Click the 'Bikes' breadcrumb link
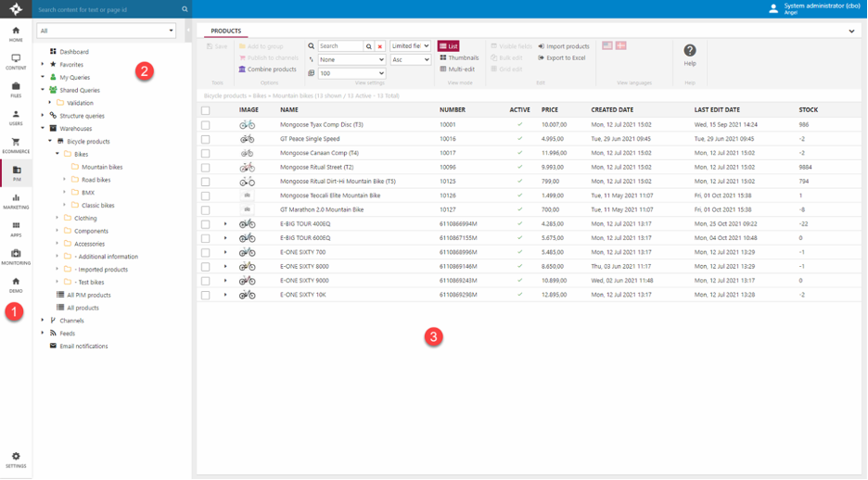Image resolution: width=868 pixels, height=480 pixels. point(260,95)
